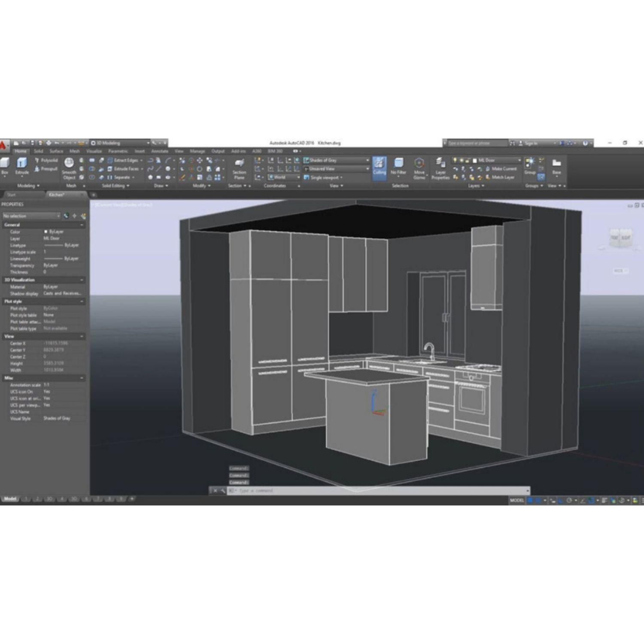The image size is (644, 644).
Task: Click the Make Current layer button
Action: 501,169
